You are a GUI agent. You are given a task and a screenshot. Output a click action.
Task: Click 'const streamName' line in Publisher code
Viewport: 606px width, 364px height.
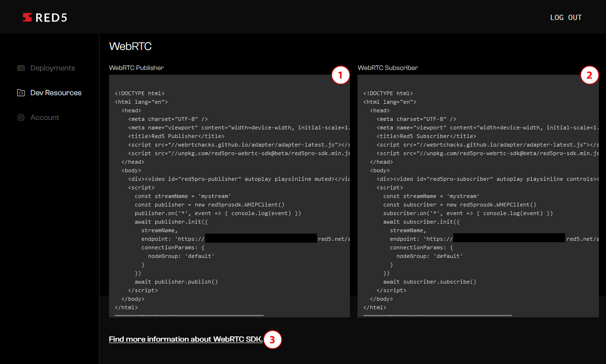tap(183, 196)
